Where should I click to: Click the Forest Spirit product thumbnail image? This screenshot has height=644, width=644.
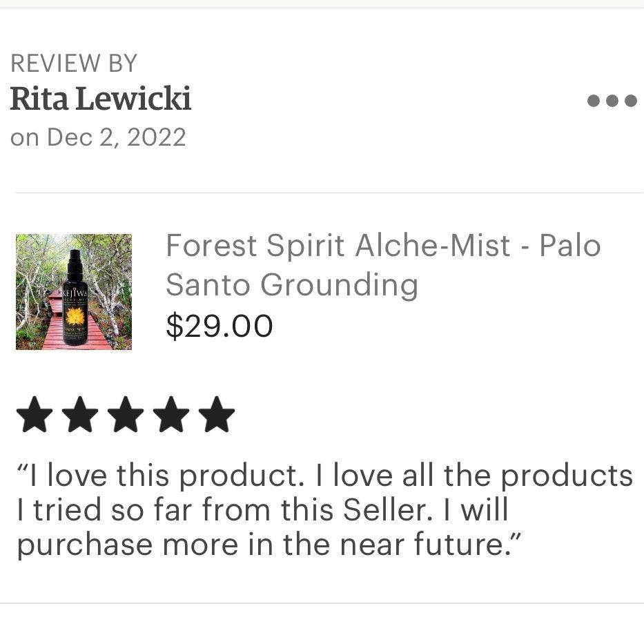coord(74,292)
